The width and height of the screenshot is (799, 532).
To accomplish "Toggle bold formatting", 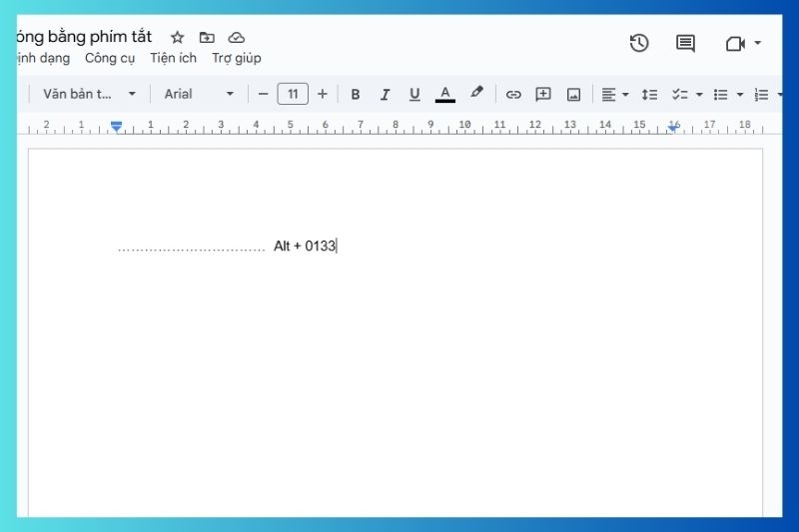I will point(356,94).
